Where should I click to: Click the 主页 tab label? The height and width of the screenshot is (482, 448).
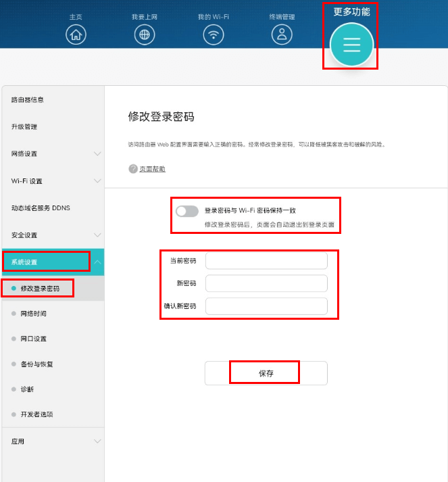click(76, 17)
